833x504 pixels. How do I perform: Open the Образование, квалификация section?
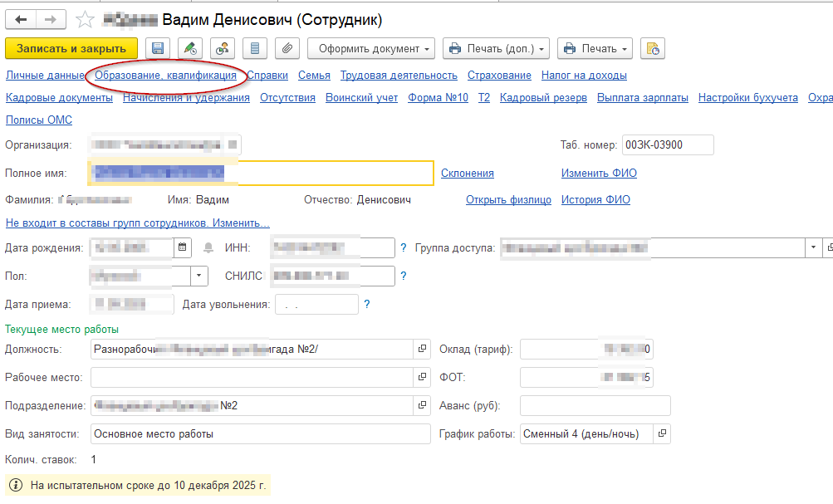[x=165, y=76]
